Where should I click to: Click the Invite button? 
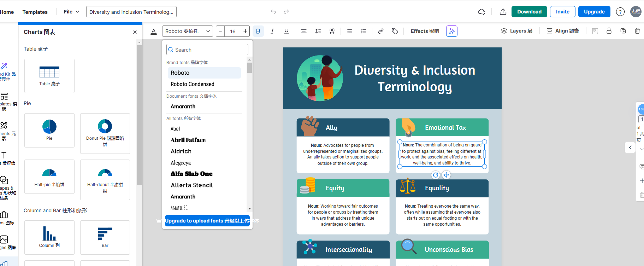(x=563, y=12)
